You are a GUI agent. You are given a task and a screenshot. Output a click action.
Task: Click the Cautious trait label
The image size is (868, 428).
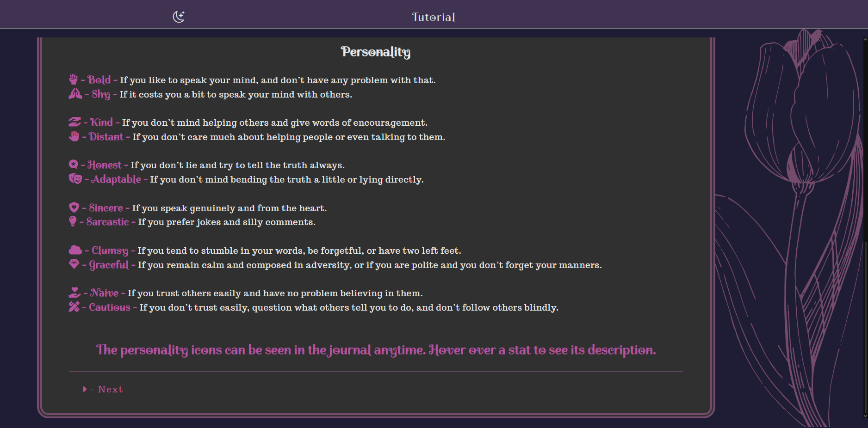click(110, 307)
